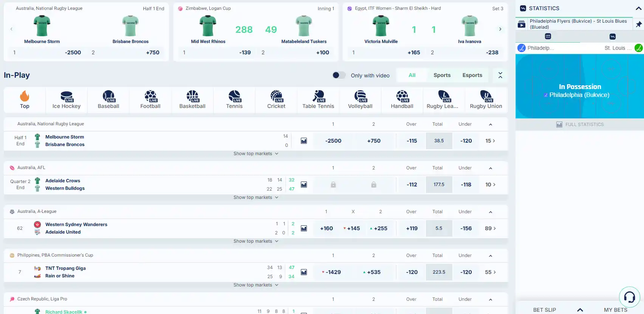
Task: Filter in-play events by Volleyball
Action: click(x=360, y=100)
